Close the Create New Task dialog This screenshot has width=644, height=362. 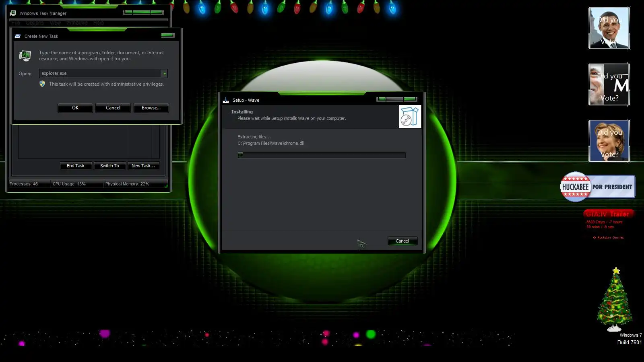168,35
